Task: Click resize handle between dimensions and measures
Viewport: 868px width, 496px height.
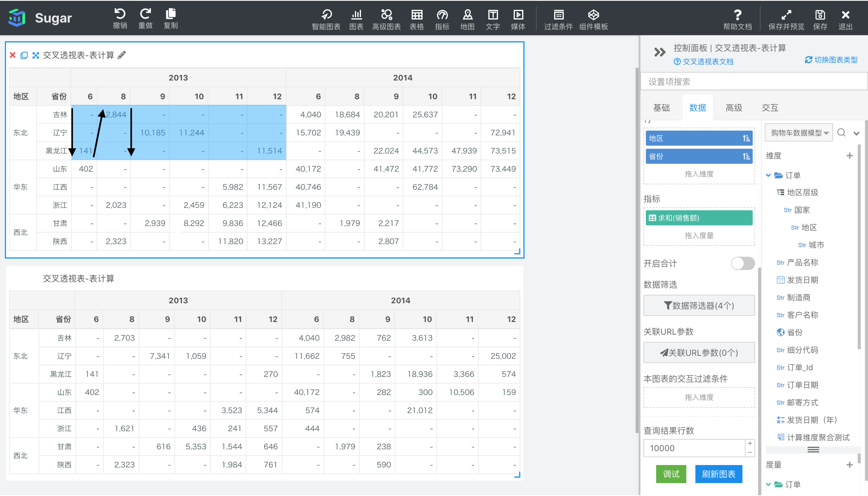Action: pos(813,450)
